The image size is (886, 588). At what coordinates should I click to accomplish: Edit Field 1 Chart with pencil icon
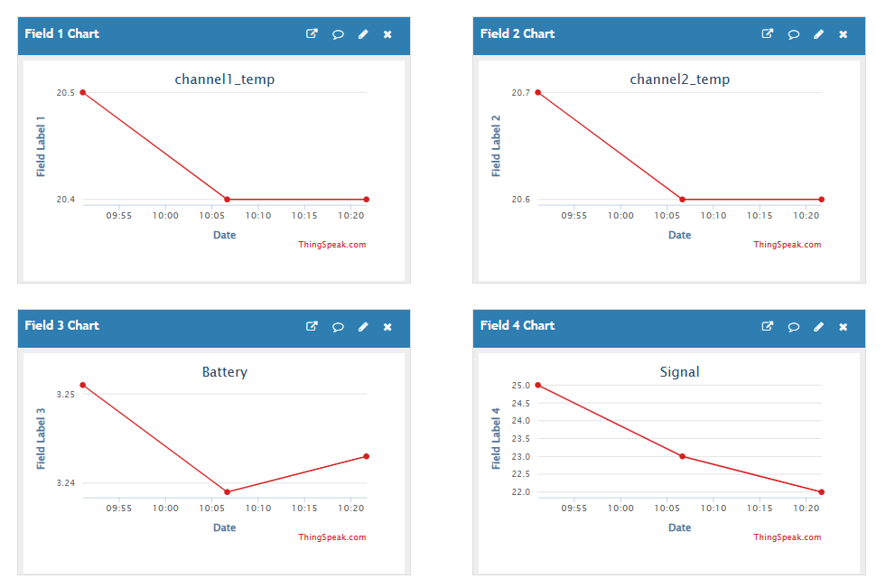(x=363, y=34)
